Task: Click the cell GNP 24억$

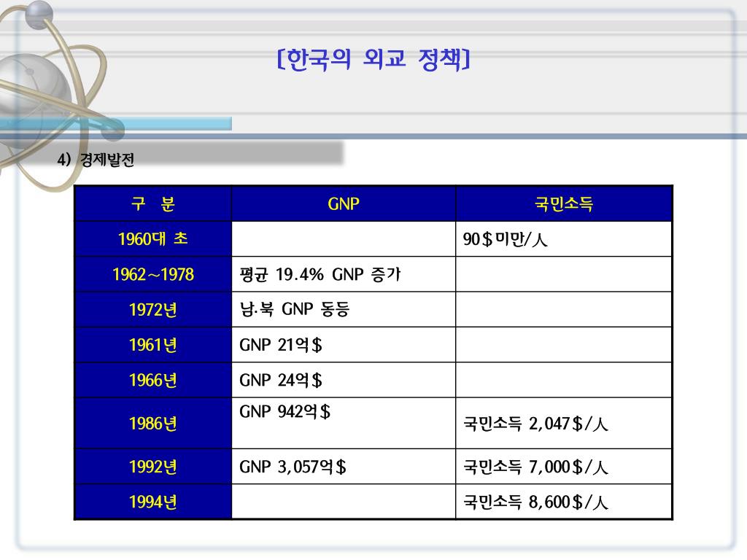Action: click(x=344, y=380)
